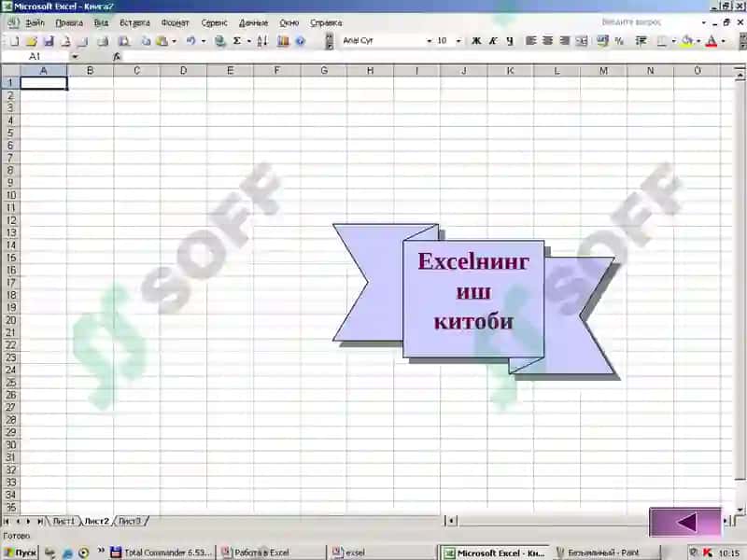Select row 10 header
This screenshot has height=560, width=747.
(x=10, y=195)
